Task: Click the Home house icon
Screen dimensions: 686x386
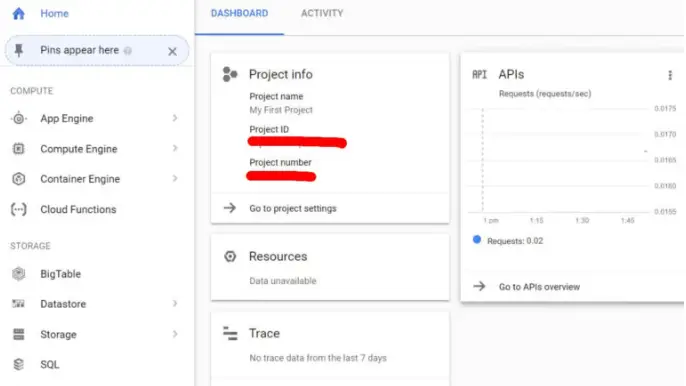Action: 18,14
